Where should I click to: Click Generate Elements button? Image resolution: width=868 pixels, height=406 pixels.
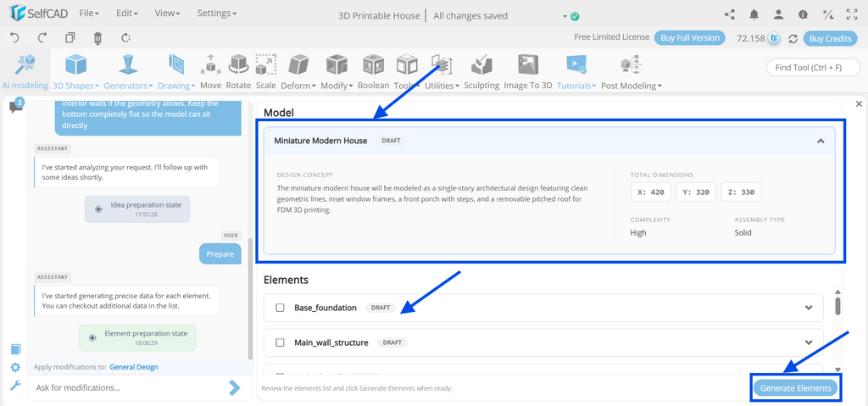click(795, 388)
